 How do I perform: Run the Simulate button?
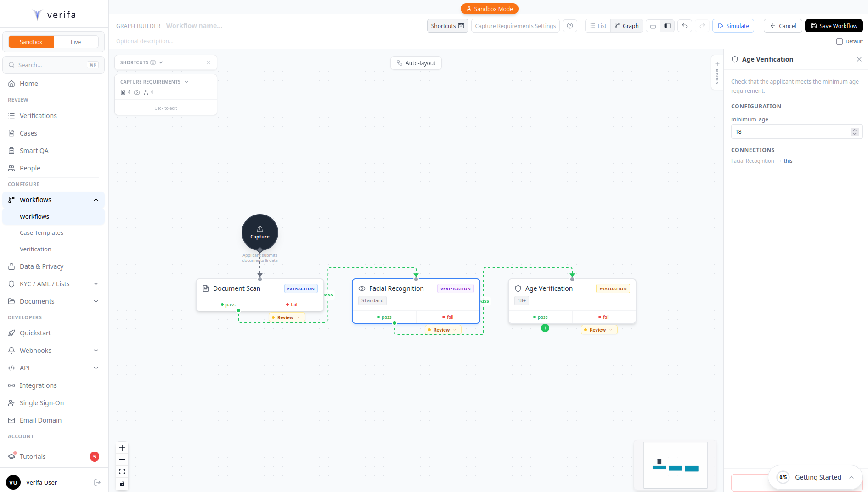click(733, 26)
